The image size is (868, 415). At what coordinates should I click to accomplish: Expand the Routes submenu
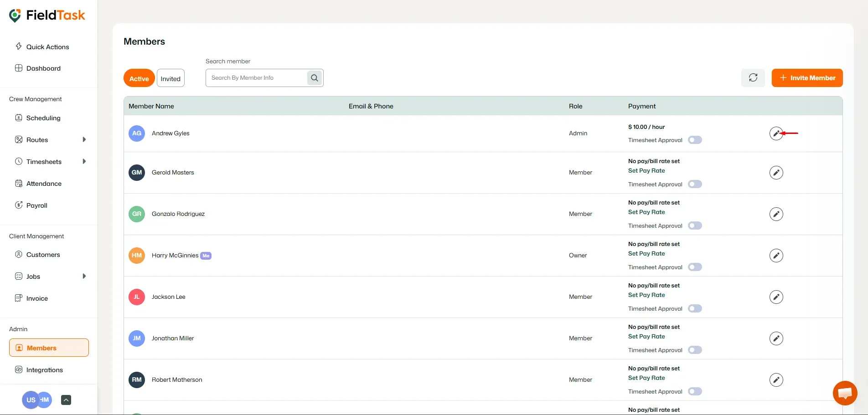point(85,139)
